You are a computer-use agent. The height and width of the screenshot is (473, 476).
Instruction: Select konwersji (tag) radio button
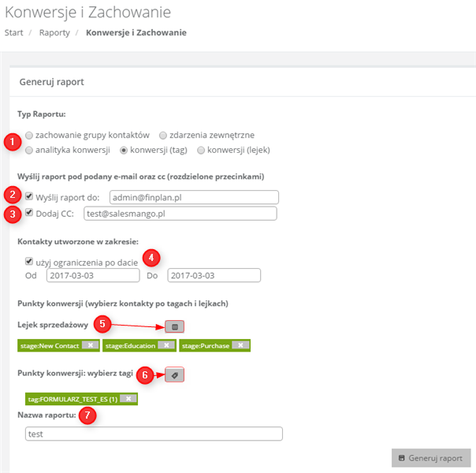pyautogui.click(x=124, y=150)
